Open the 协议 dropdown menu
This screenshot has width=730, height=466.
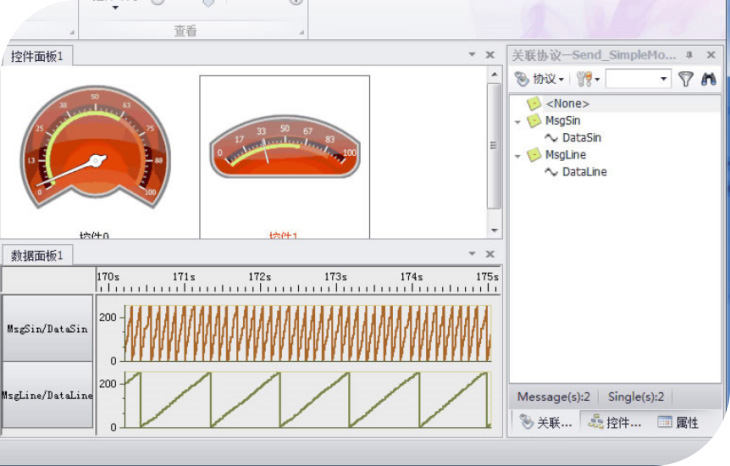click(542, 79)
